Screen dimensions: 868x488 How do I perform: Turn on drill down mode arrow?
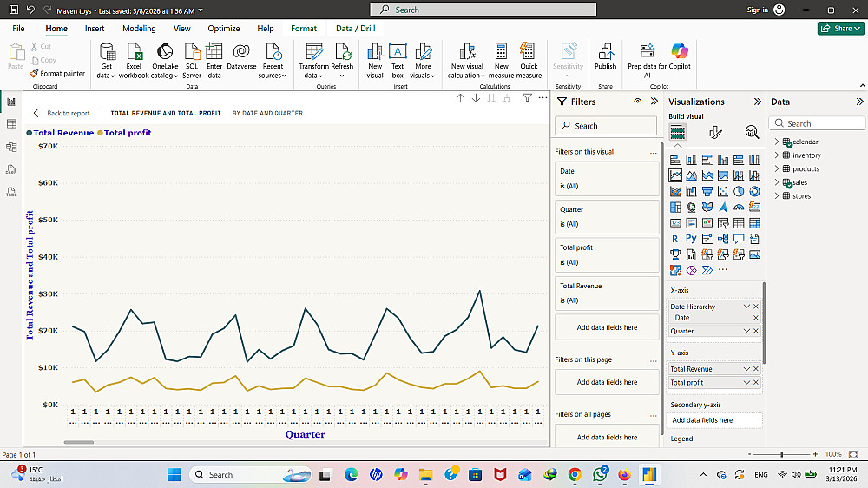pos(477,98)
